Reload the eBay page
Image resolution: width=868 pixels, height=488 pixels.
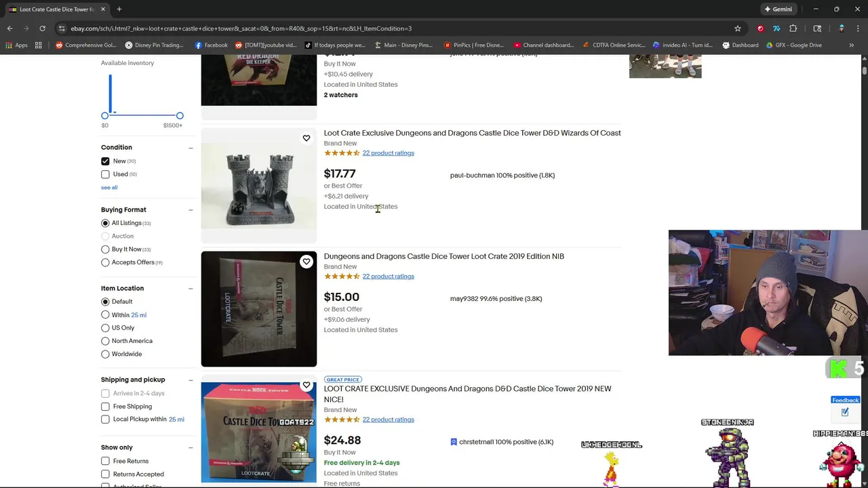coord(42,28)
